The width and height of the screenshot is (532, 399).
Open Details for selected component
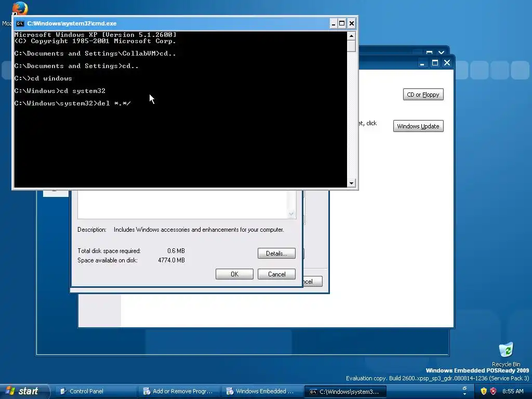(276, 254)
